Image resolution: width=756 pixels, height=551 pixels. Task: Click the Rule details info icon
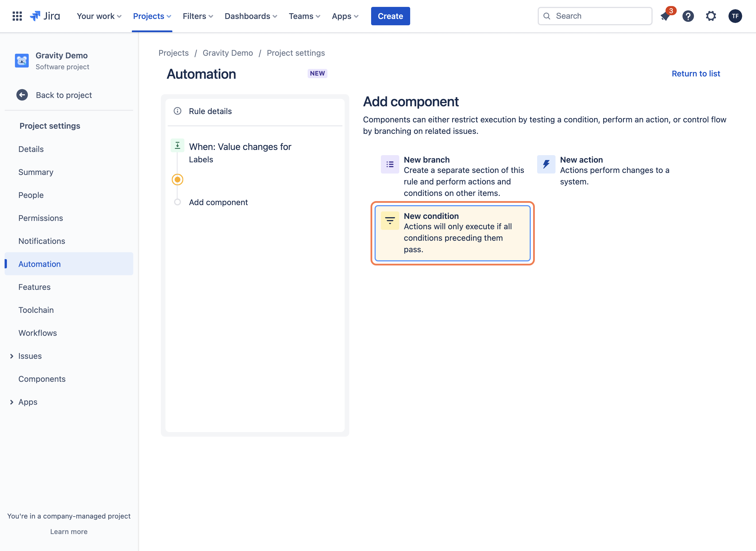178,111
